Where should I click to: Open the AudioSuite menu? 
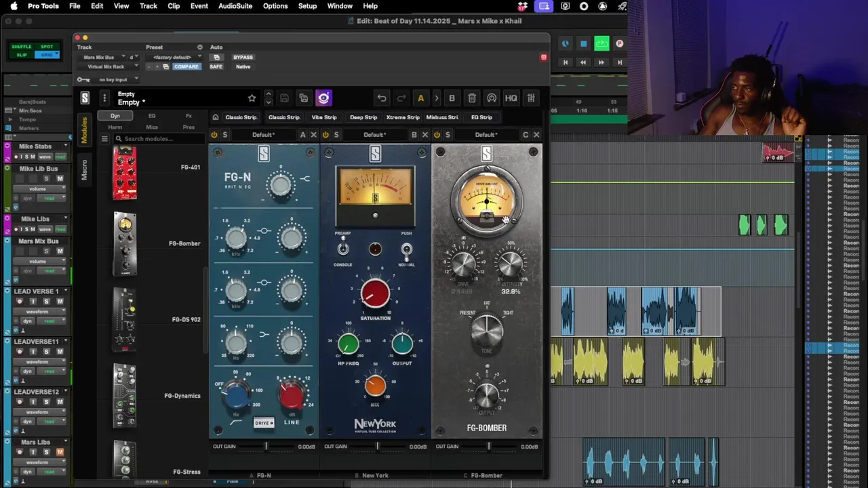click(235, 6)
